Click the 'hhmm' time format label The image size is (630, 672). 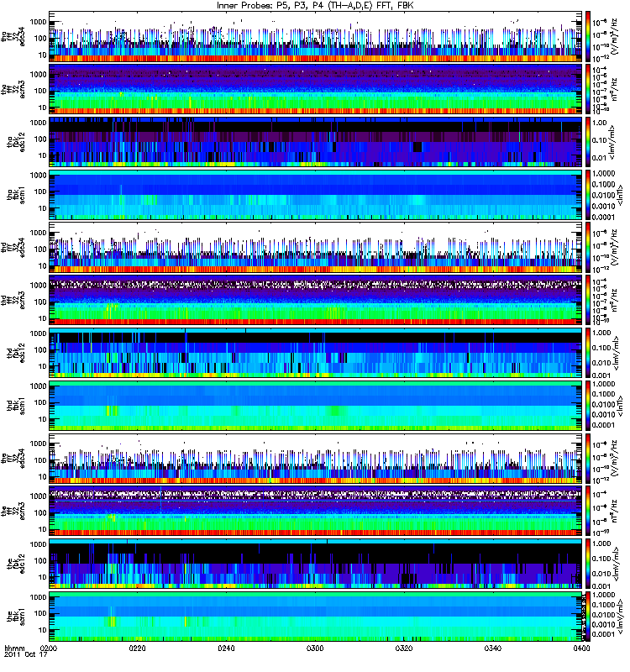pyautogui.click(x=14, y=648)
